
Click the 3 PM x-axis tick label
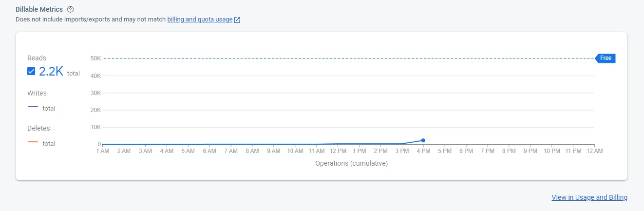[402, 151]
